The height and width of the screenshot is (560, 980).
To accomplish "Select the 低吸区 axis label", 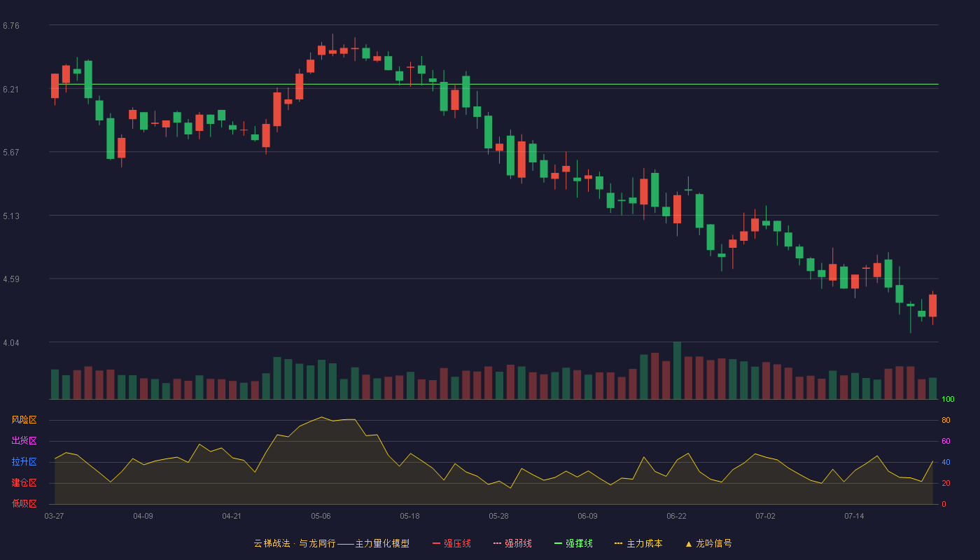I will pyautogui.click(x=24, y=503).
